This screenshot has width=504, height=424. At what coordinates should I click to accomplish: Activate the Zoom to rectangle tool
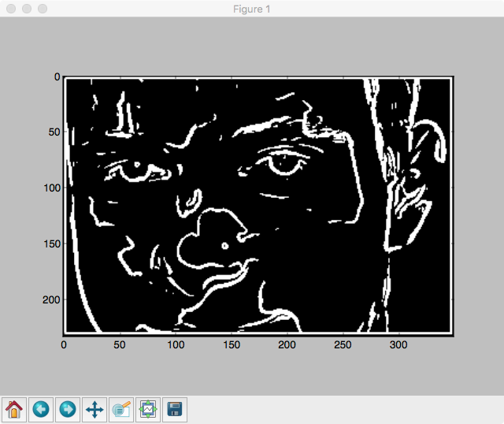pyautogui.click(x=121, y=410)
